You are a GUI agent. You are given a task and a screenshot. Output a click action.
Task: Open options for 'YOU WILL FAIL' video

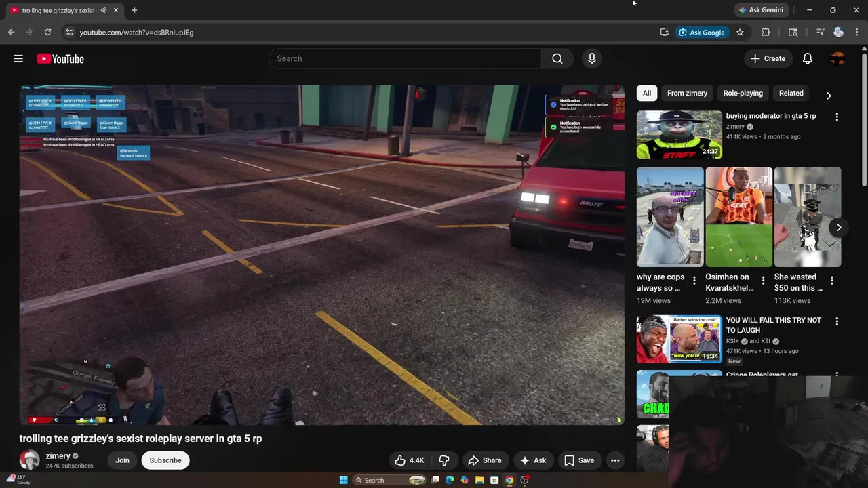837,321
